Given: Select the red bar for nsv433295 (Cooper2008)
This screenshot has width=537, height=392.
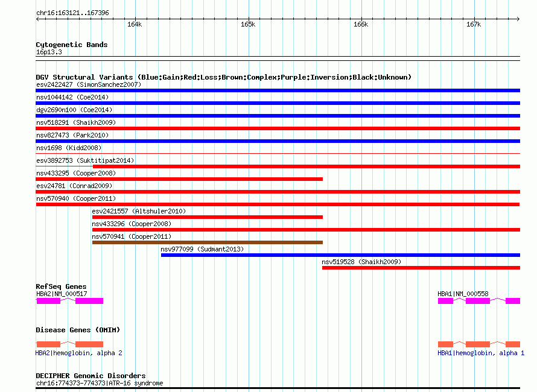Looking at the screenshot, I should coord(179,179).
